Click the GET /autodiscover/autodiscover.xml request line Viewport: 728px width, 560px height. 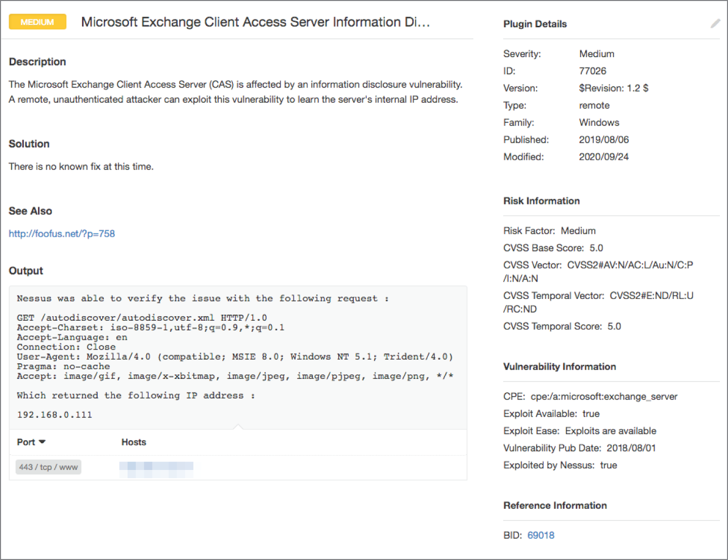point(142,318)
